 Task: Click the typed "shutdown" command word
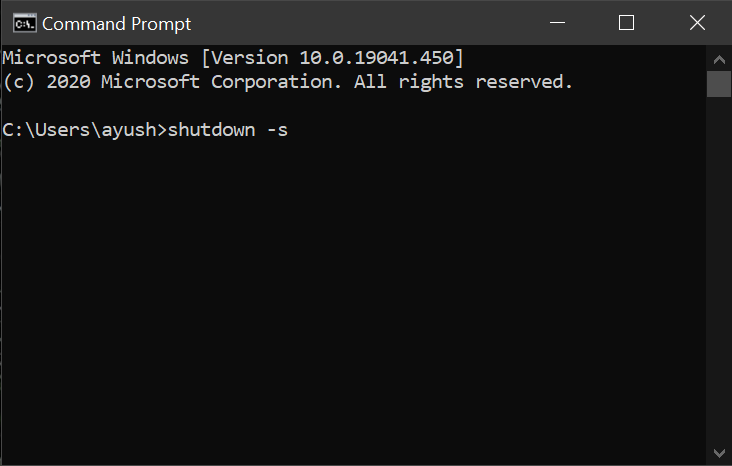pyautogui.click(x=211, y=130)
